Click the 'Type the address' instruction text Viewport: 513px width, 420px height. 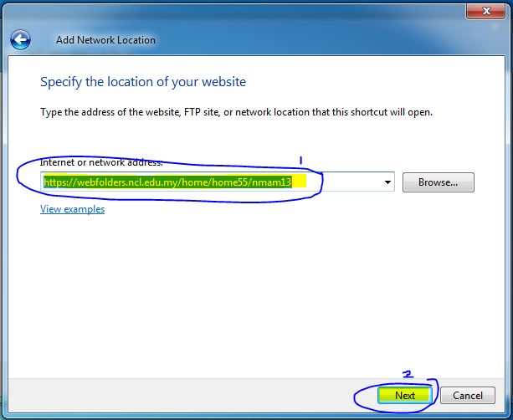[236, 111]
